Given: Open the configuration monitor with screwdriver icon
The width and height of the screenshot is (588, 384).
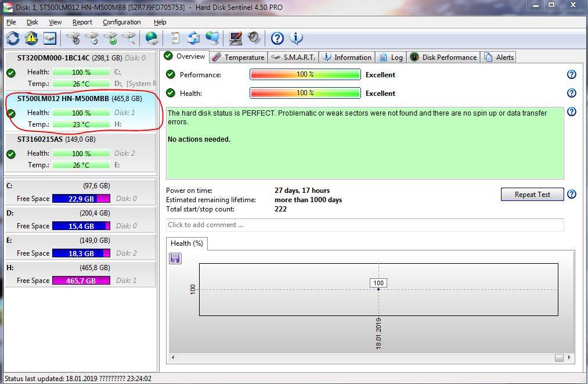Looking at the screenshot, I should pyautogui.click(x=236, y=38).
